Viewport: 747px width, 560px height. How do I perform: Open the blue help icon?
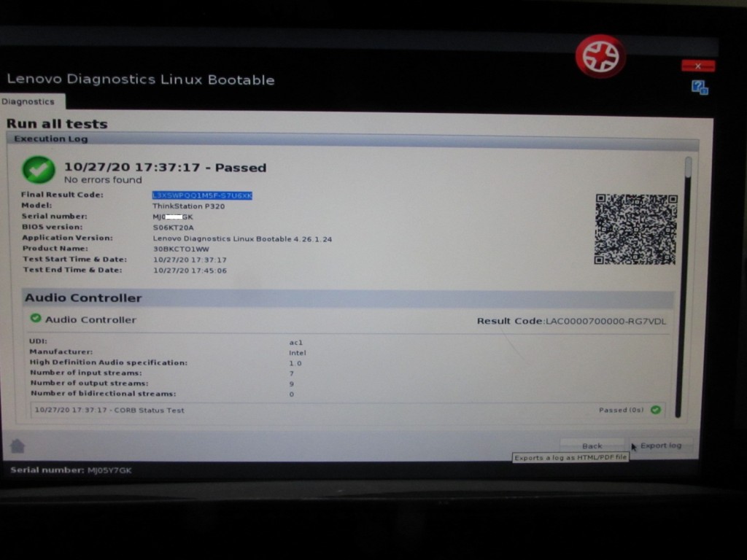tap(700, 87)
